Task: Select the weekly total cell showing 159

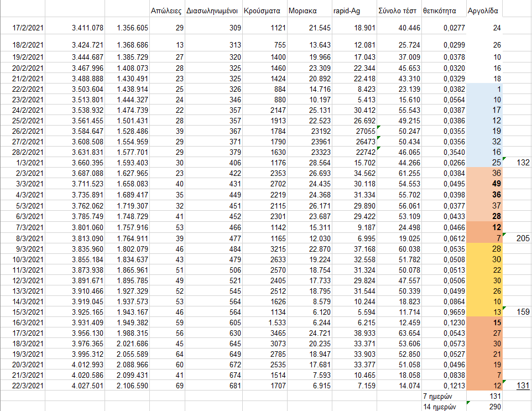Action: point(519,313)
